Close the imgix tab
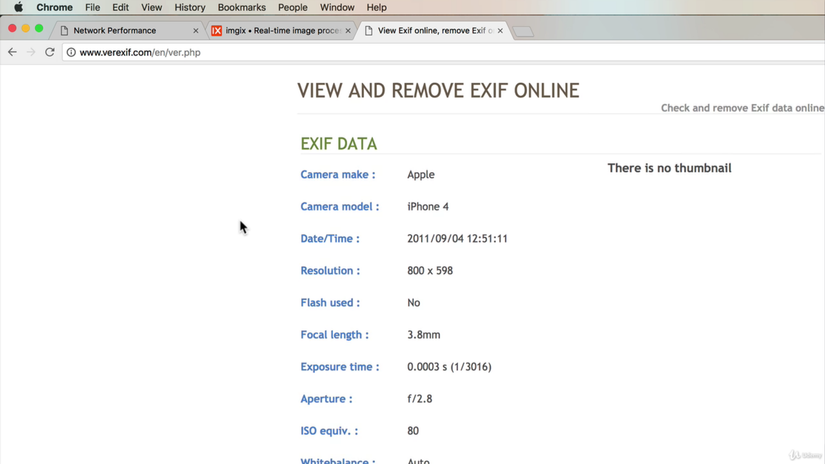This screenshot has width=825, height=464. (x=348, y=31)
